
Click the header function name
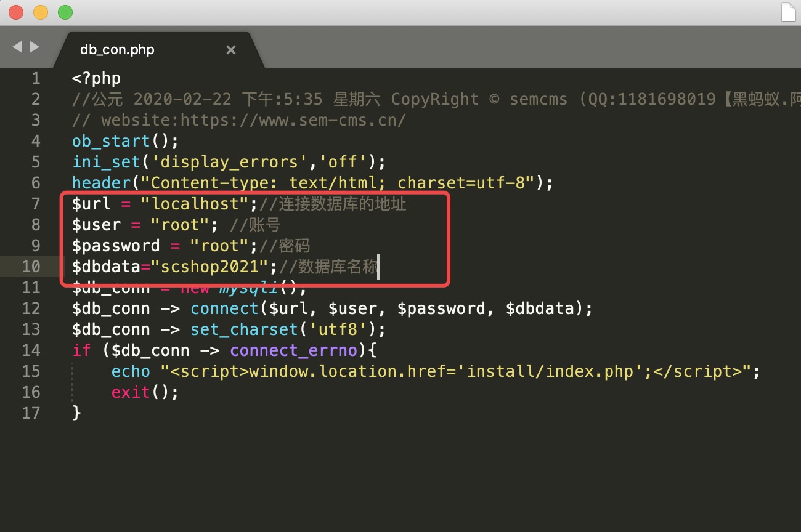(101, 183)
